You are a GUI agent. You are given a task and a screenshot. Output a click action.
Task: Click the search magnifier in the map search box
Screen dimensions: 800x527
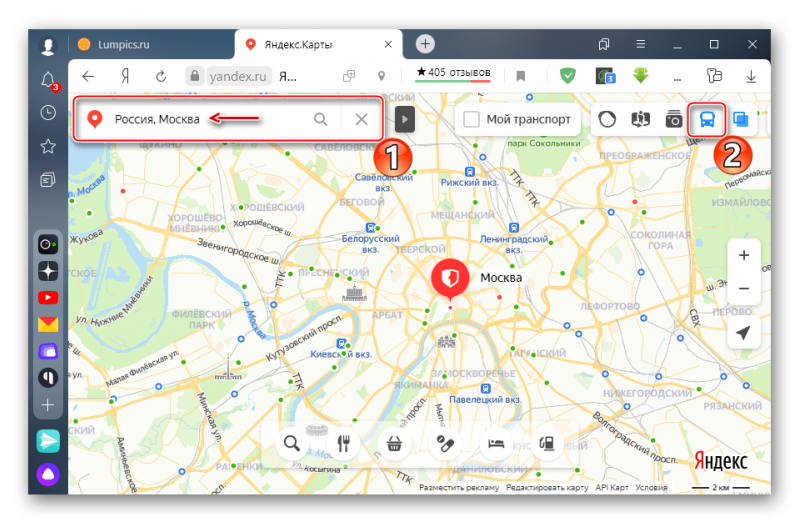[320, 119]
